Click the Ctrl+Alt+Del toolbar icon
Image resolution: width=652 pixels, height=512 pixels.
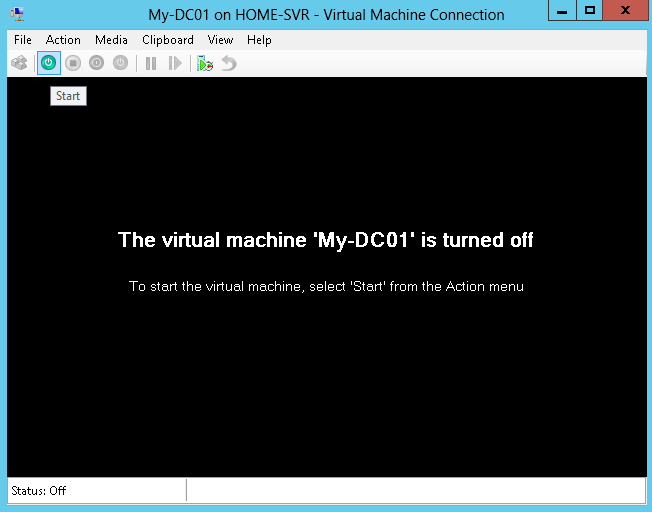pyautogui.click(x=19, y=63)
